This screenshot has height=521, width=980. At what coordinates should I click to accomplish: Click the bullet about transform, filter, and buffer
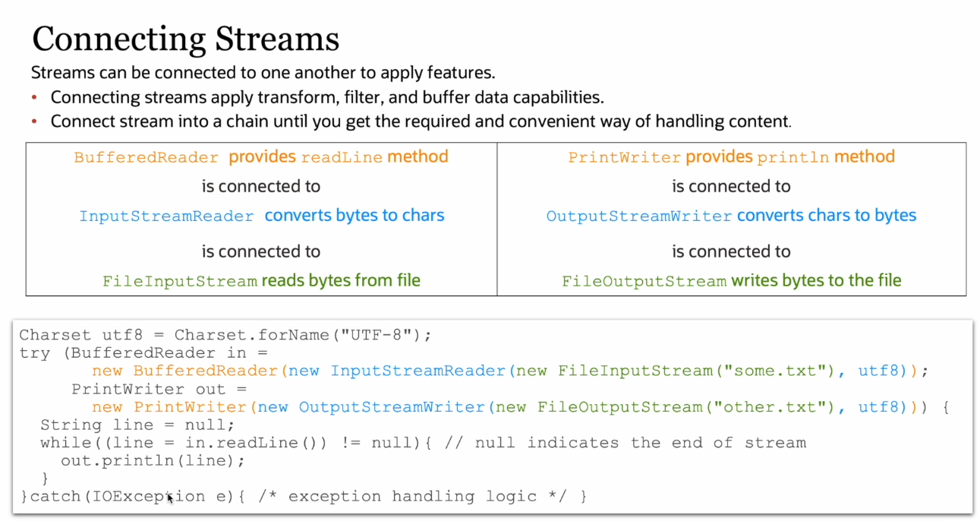pyautogui.click(x=327, y=97)
